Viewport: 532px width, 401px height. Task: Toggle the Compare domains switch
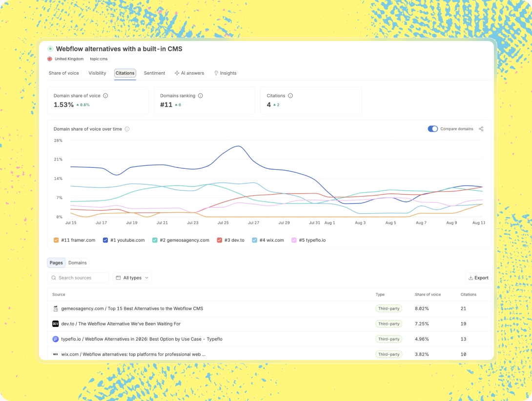tap(432, 129)
